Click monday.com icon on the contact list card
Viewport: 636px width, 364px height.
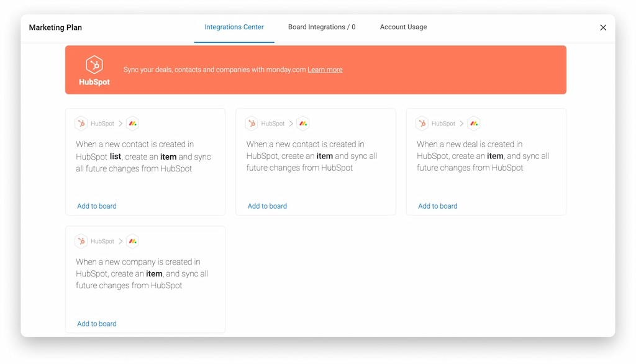click(x=132, y=124)
